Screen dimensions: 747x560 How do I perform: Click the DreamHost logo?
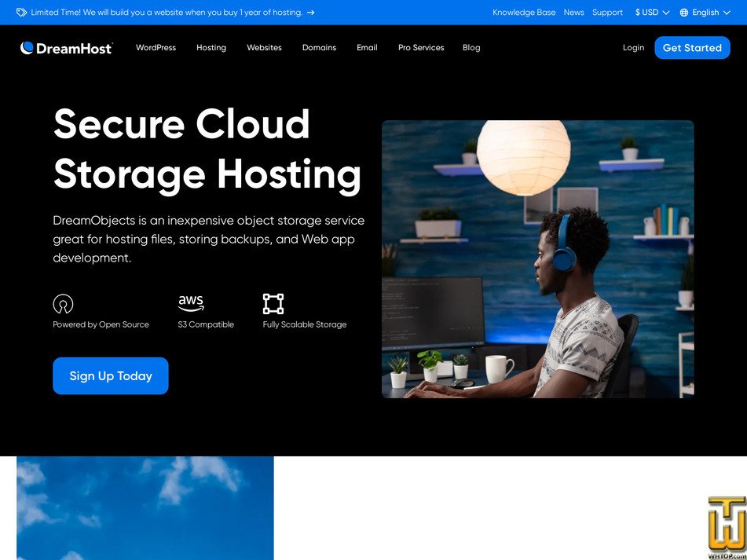tap(66, 48)
